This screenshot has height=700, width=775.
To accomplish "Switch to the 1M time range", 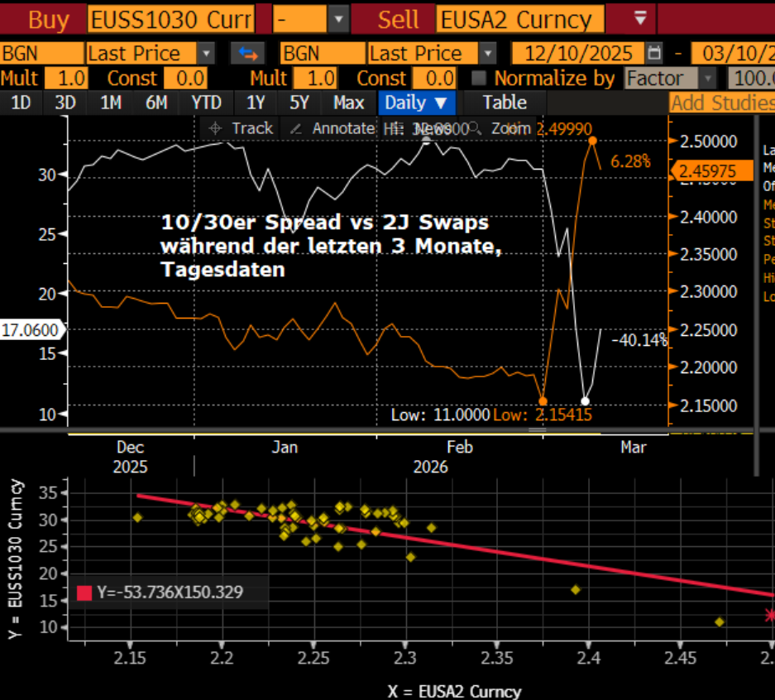I will coord(111,103).
